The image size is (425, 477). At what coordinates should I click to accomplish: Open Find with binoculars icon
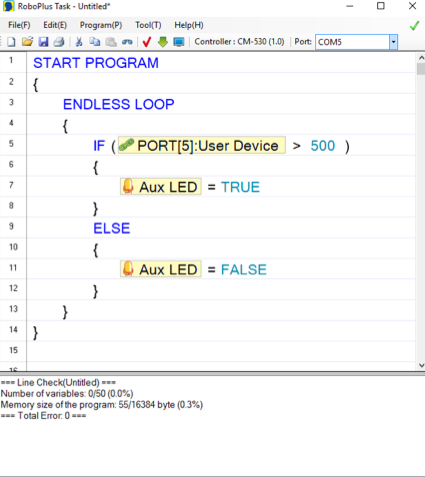pos(127,42)
